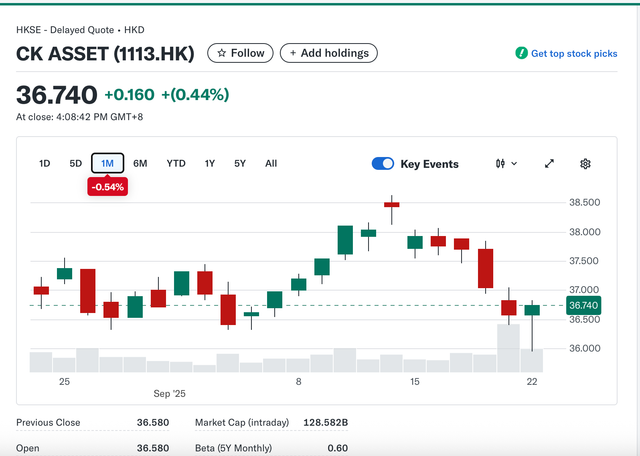Click the Previous Close value 36.580

tap(153, 423)
